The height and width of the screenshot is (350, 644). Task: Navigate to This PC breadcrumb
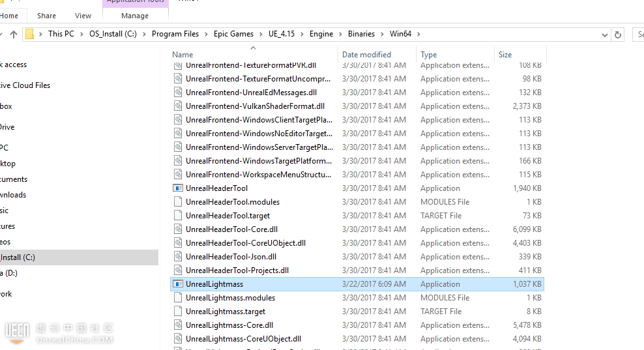click(x=61, y=34)
